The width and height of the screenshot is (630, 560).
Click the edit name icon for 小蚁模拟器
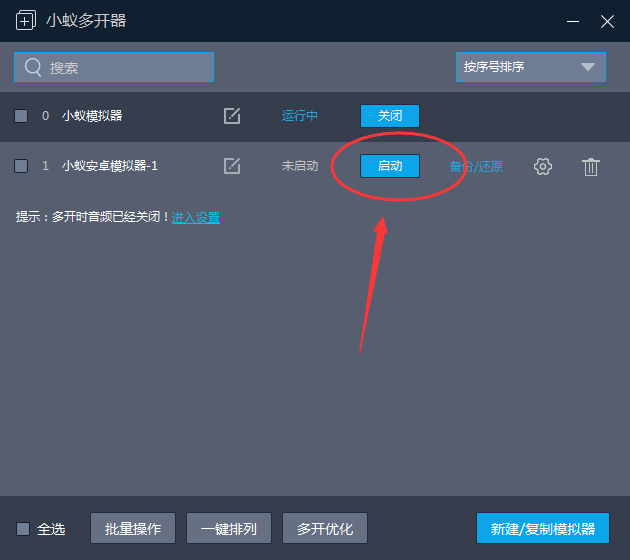click(x=232, y=116)
